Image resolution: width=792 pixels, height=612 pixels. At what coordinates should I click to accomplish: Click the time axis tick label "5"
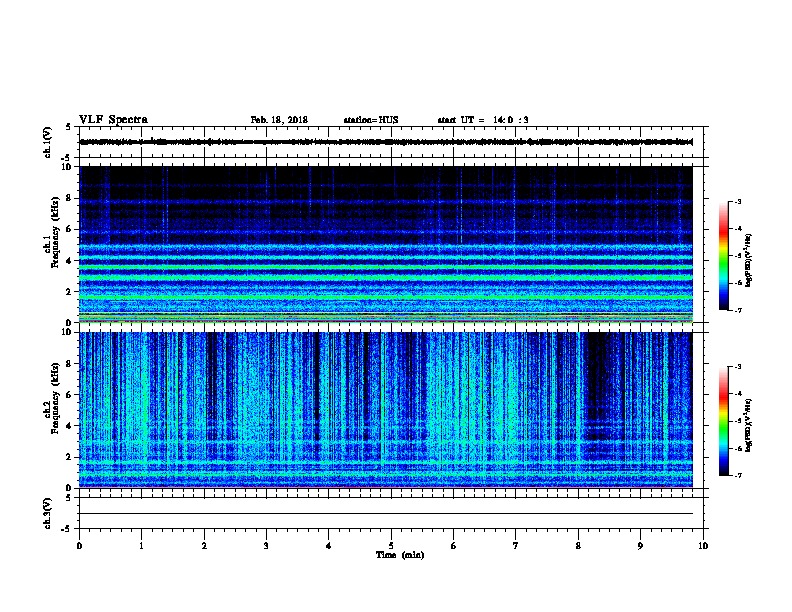(x=391, y=546)
